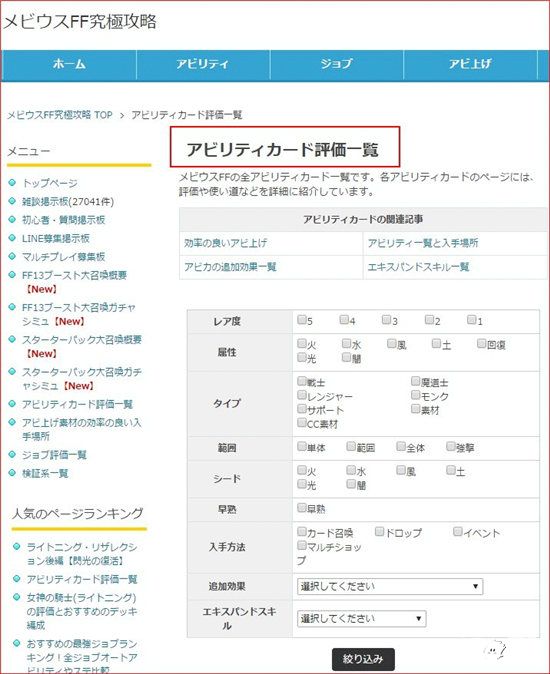The height and width of the screenshot is (674, 550).
Task: Enable the 早熟 checkbox
Action: click(x=302, y=508)
